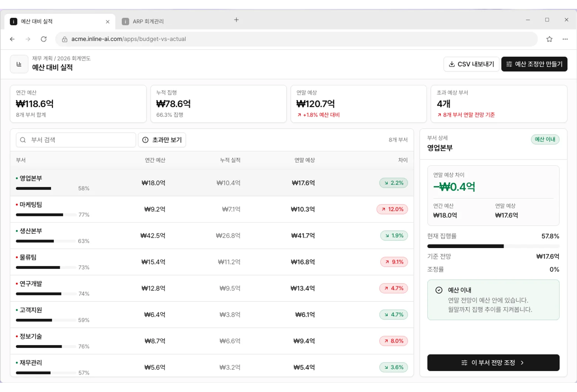Image resolution: width=577 pixels, height=392 pixels.
Task: Select the 영업본부 row
Action: pyautogui.click(x=212, y=183)
